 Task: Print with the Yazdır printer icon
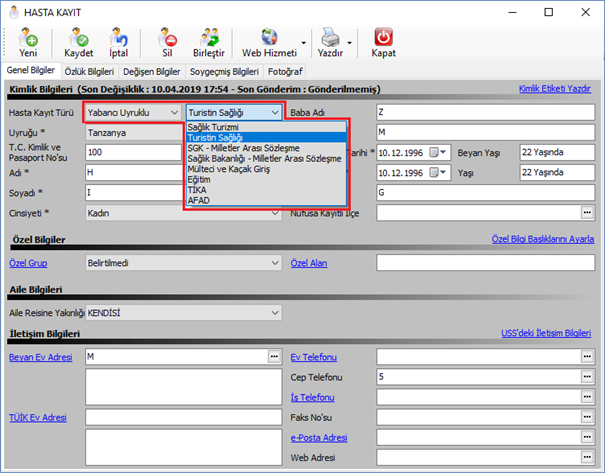tap(330, 37)
